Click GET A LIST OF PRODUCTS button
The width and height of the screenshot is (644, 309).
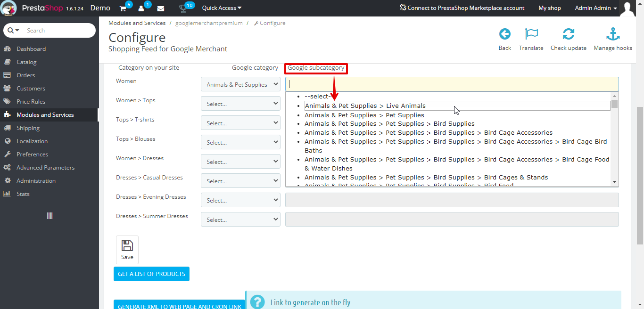151,274
